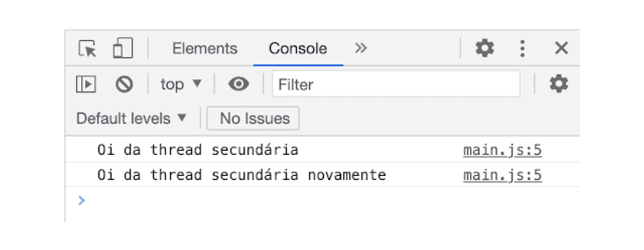Click the No Issues button

point(253,118)
